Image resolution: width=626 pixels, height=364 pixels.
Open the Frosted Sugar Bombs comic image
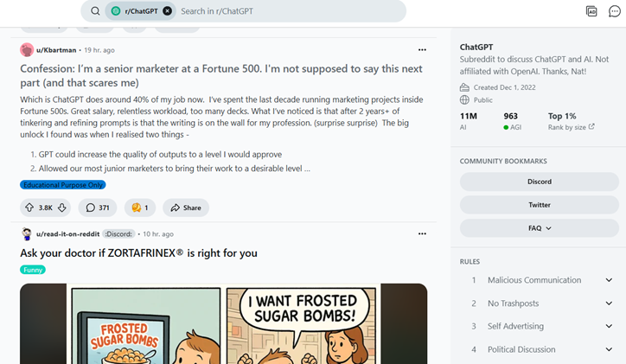(224, 323)
